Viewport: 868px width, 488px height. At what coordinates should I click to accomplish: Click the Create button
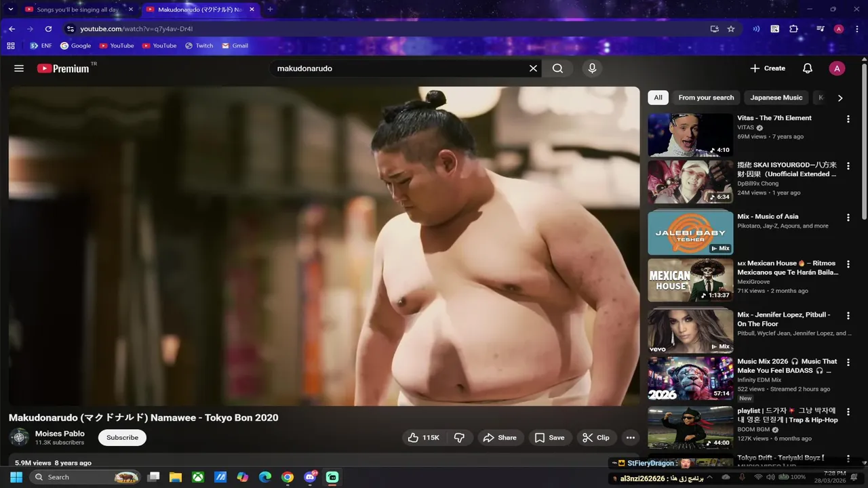[x=768, y=68]
